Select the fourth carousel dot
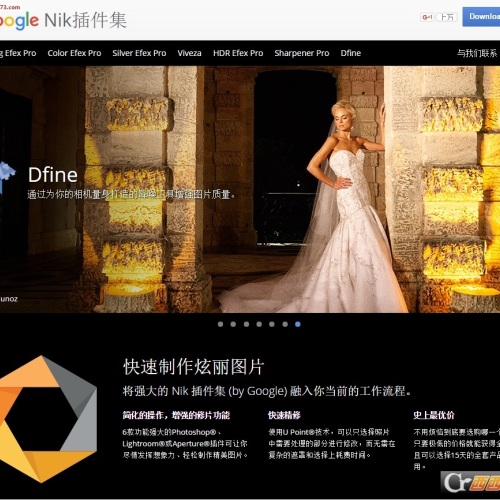This screenshot has height=500, width=500. (259, 324)
